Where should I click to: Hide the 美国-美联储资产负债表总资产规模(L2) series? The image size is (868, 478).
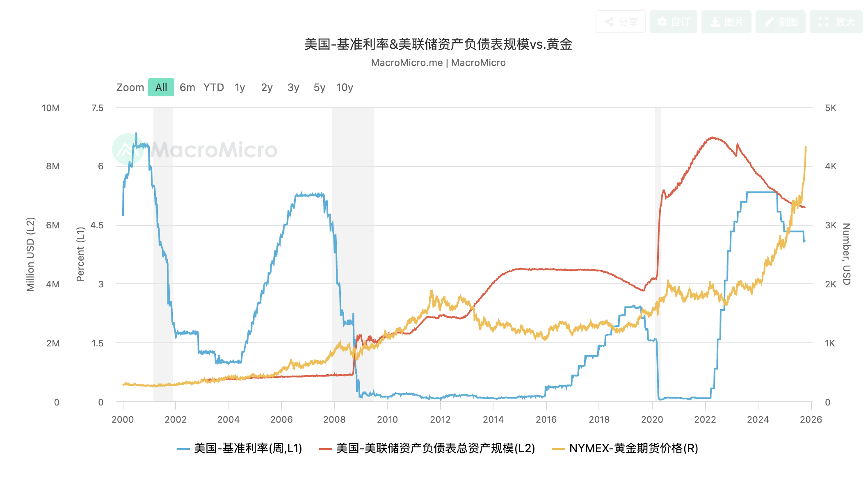(x=427, y=448)
